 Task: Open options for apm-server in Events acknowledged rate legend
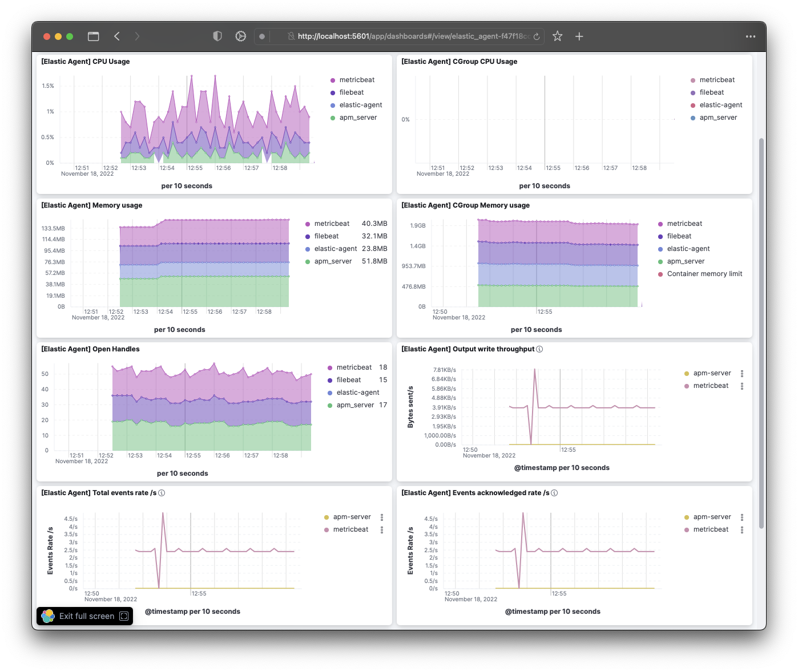[742, 517]
